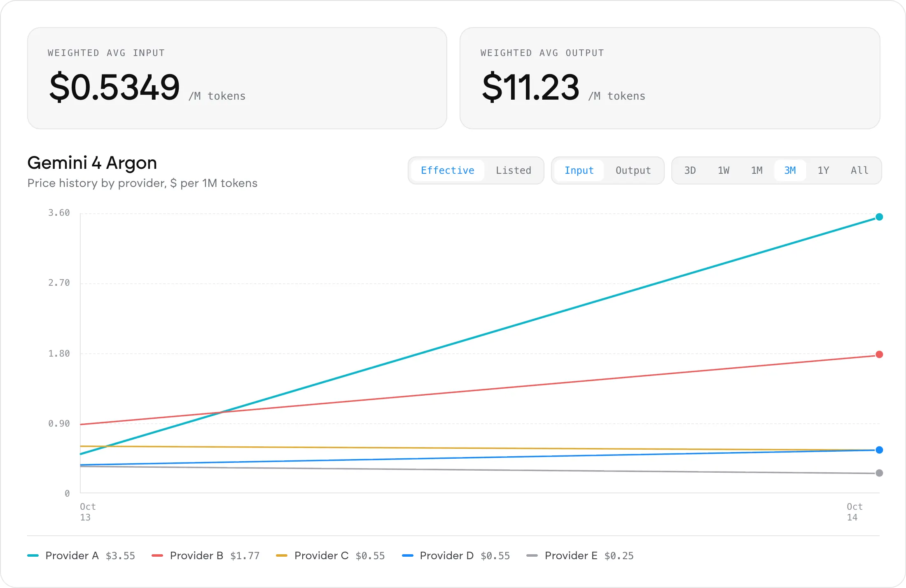The width and height of the screenshot is (906, 588).
Task: Click the 2.70 y-axis label
Action: click(x=59, y=283)
